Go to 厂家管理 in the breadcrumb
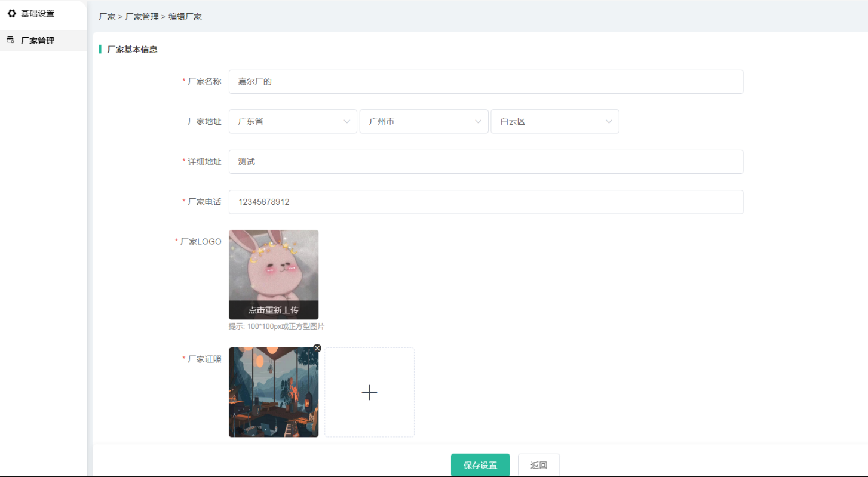868x477 pixels. (x=142, y=17)
